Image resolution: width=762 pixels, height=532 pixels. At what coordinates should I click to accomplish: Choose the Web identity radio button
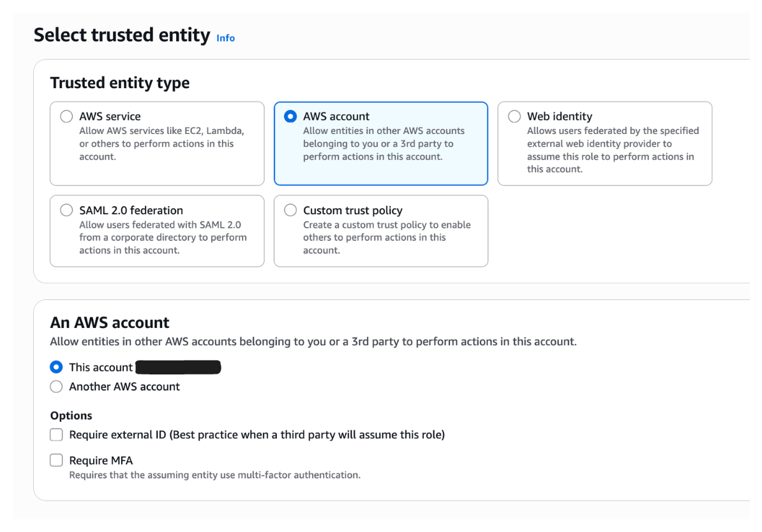(514, 117)
